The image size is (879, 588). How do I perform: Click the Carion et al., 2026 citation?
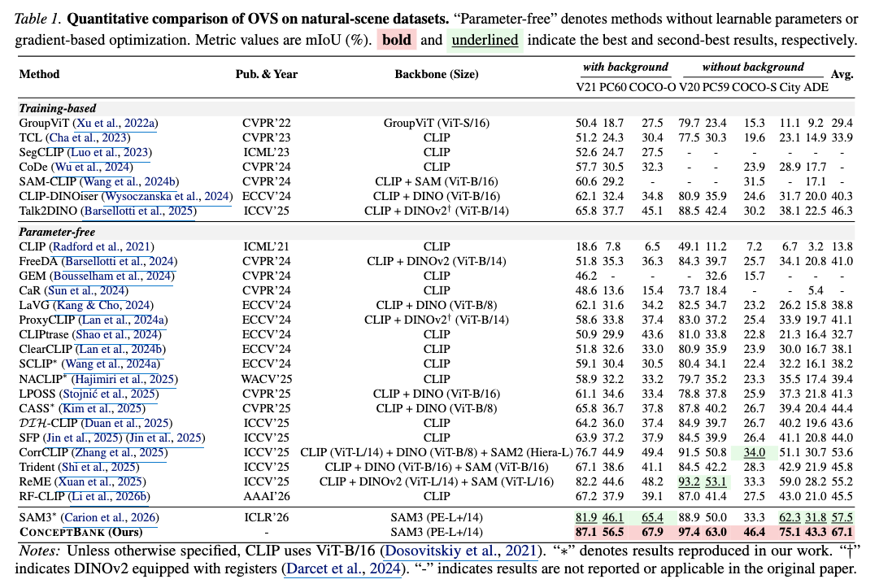pyautogui.click(x=111, y=517)
